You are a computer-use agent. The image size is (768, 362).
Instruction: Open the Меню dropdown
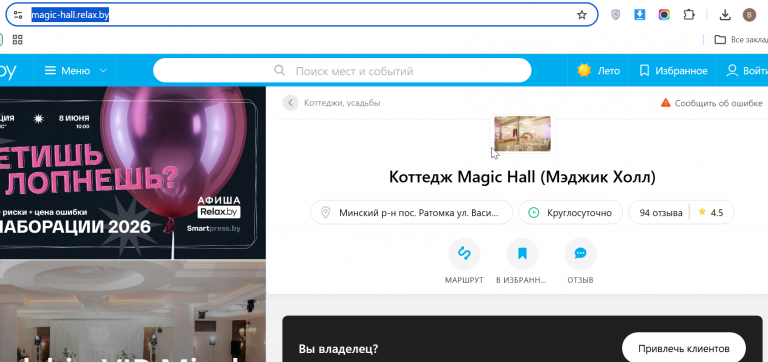[75, 71]
